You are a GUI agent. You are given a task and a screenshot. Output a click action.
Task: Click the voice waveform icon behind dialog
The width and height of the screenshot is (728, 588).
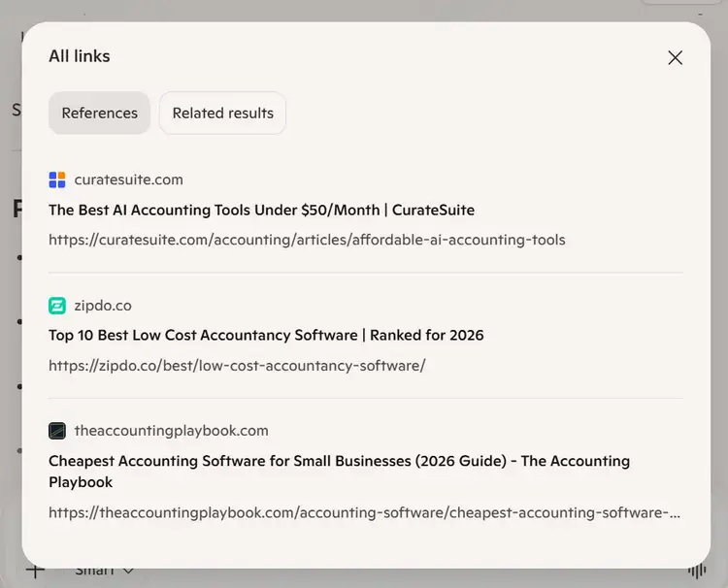(697, 571)
